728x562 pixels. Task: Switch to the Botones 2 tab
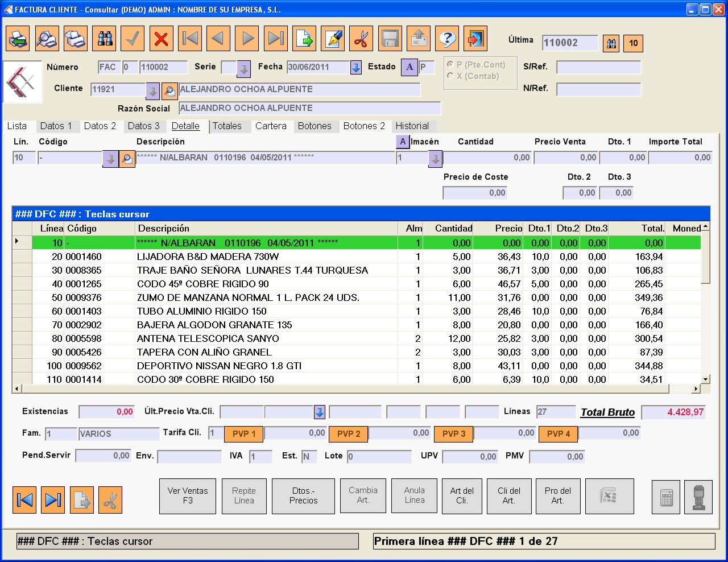pos(364,126)
